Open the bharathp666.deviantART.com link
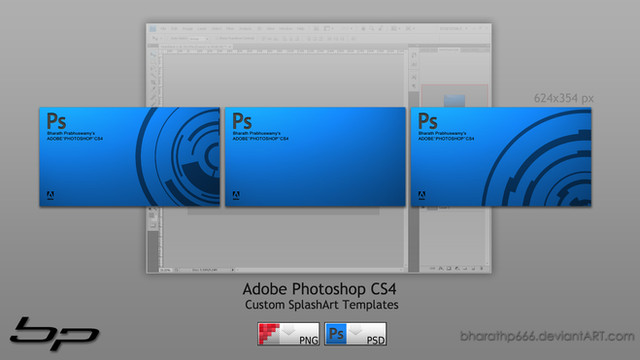This screenshot has height=360, width=640. pyautogui.click(x=547, y=336)
